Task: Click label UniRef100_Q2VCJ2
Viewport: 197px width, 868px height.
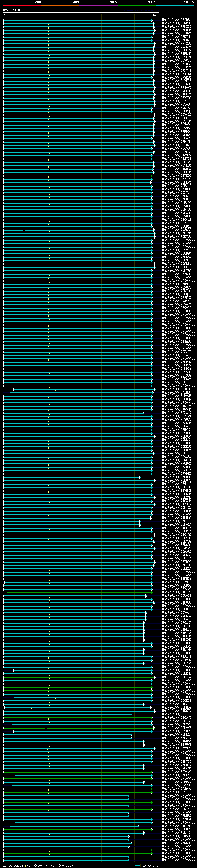Action: point(177,60)
